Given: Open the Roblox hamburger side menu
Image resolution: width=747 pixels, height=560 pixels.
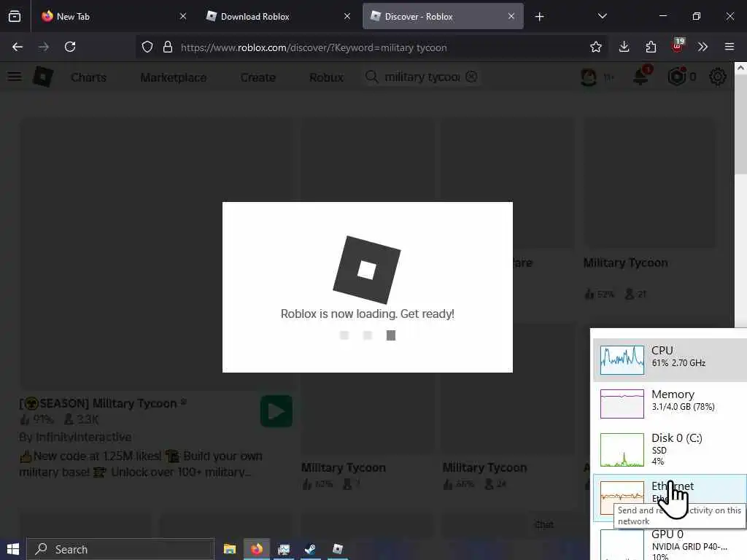Looking at the screenshot, I should [15, 76].
